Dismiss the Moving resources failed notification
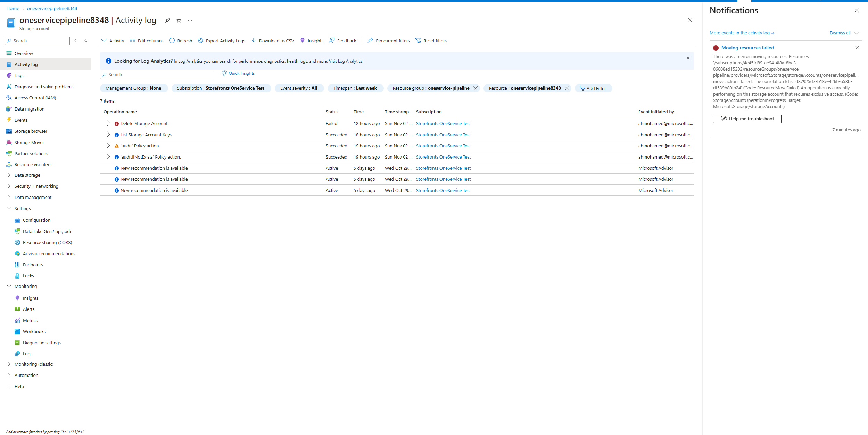 [x=857, y=48]
